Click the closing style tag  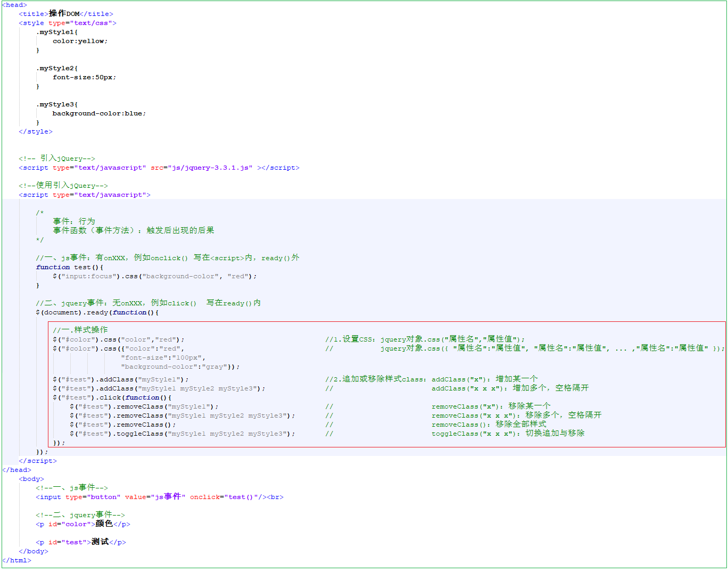pos(36,131)
